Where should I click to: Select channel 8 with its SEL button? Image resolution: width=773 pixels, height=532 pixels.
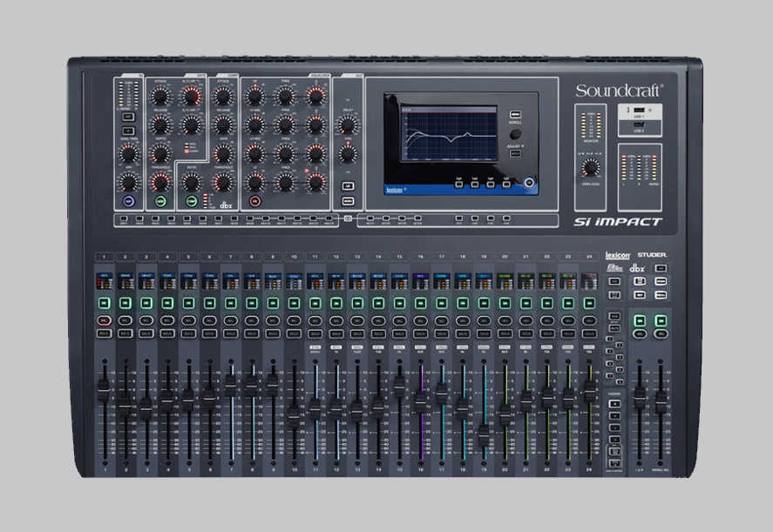[252, 320]
